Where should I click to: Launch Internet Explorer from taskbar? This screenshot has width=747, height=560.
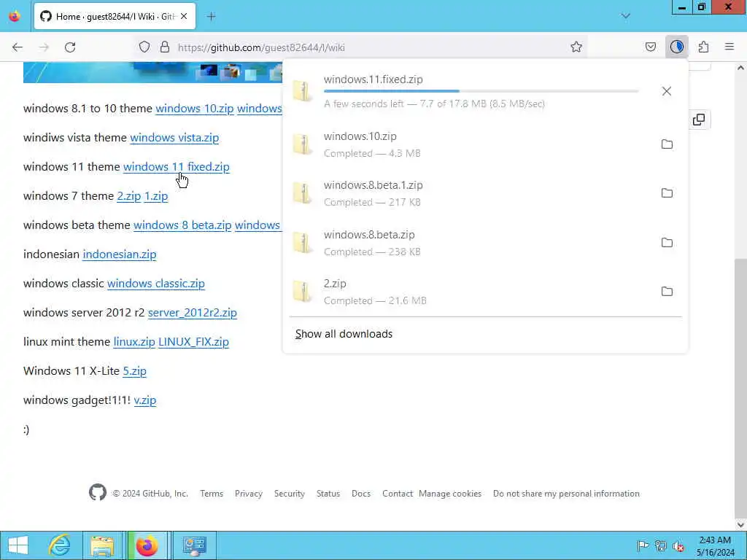60,545
